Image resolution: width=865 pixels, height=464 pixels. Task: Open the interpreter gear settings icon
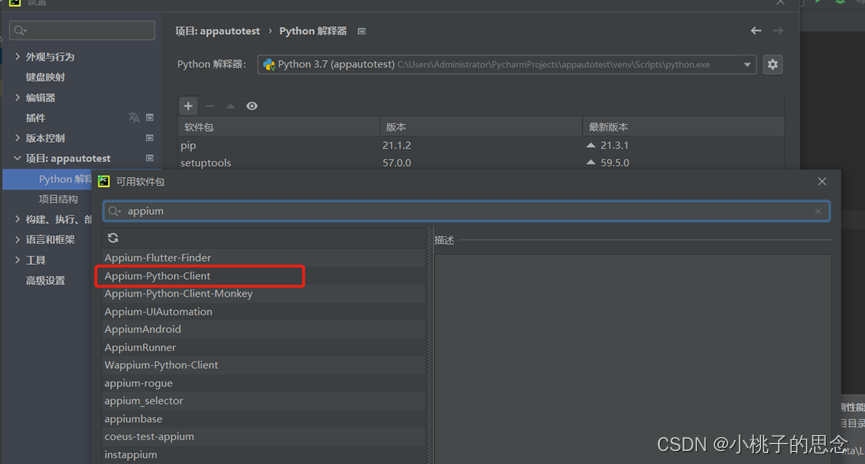(772, 65)
